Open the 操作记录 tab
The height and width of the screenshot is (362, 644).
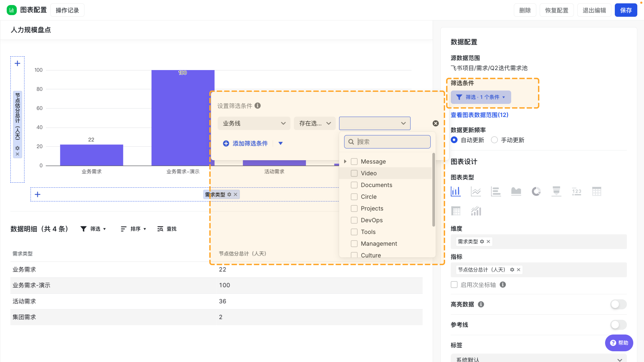[67, 10]
